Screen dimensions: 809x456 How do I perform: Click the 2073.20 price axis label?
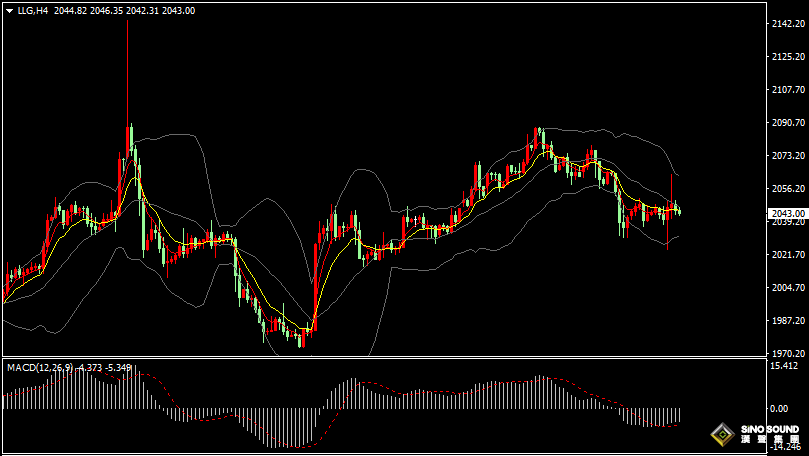tap(788, 156)
